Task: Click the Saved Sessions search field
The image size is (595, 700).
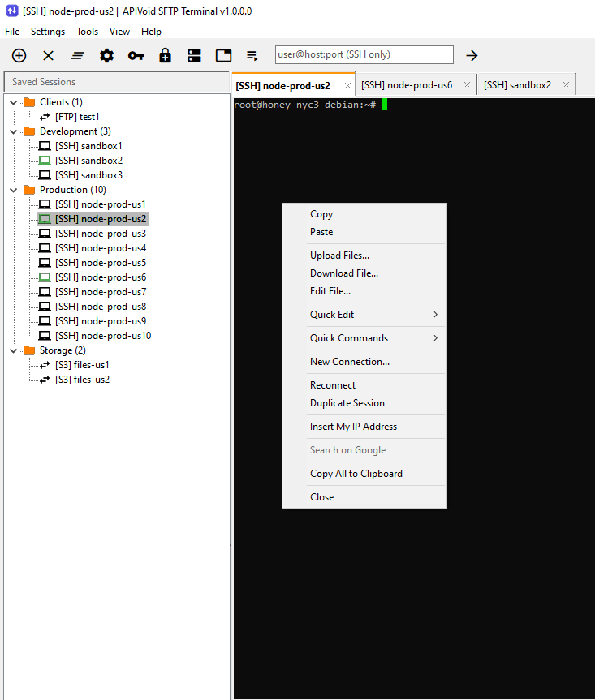Action: tap(117, 82)
